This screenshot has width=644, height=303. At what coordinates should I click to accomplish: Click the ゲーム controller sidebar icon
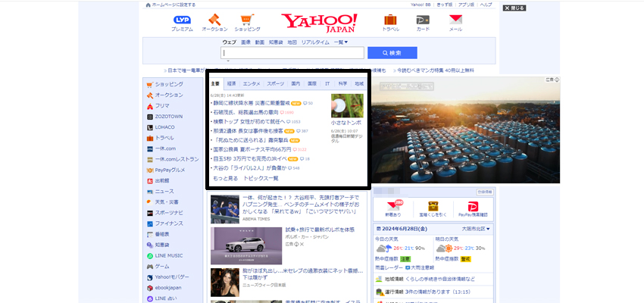(150, 267)
